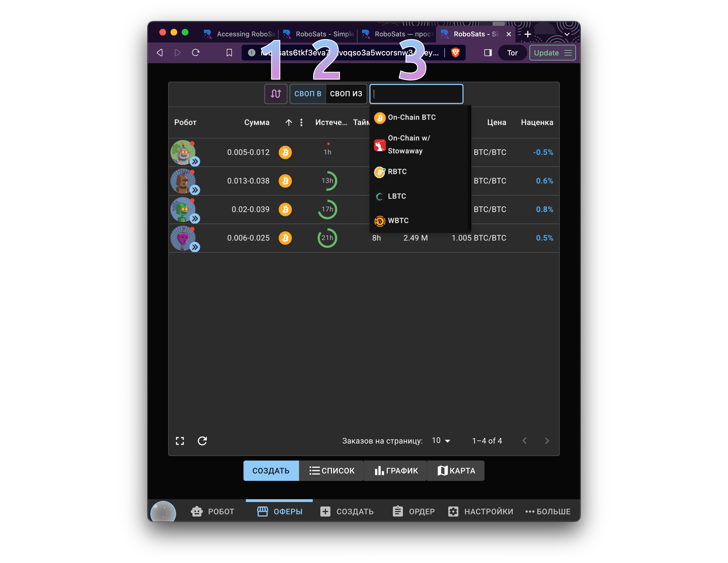The image size is (728, 563).
Task: Click the refresh order book icon
Action: point(202,441)
